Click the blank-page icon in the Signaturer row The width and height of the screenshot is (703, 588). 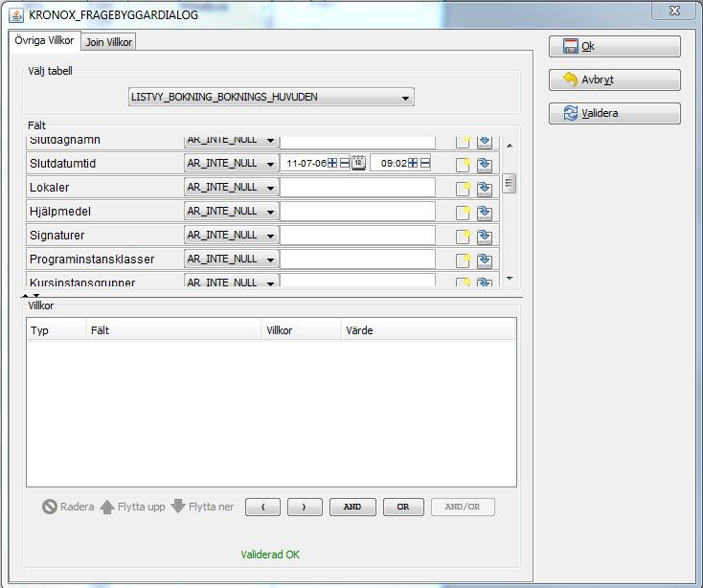463,237
